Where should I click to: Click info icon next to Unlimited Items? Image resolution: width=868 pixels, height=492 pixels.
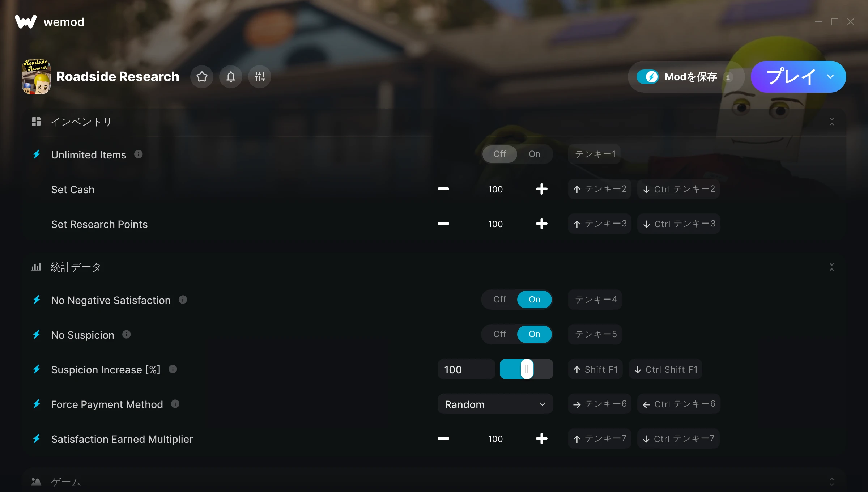(139, 154)
